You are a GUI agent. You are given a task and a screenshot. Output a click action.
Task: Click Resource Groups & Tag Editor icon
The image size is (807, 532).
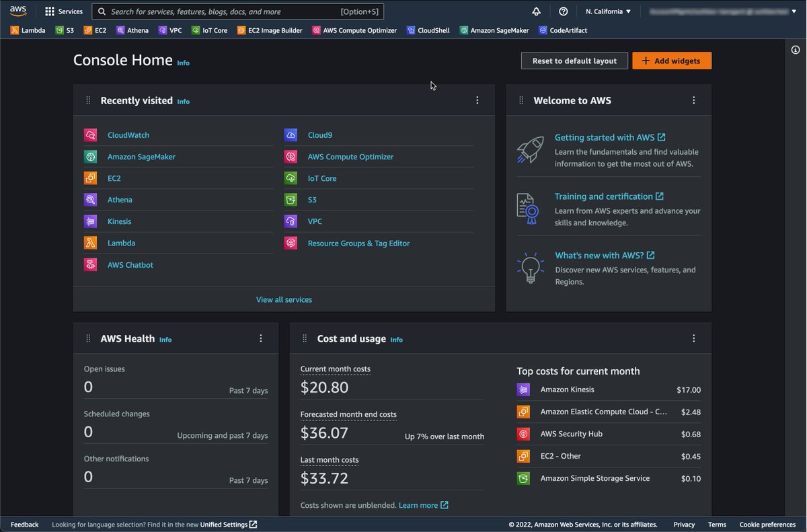point(291,243)
